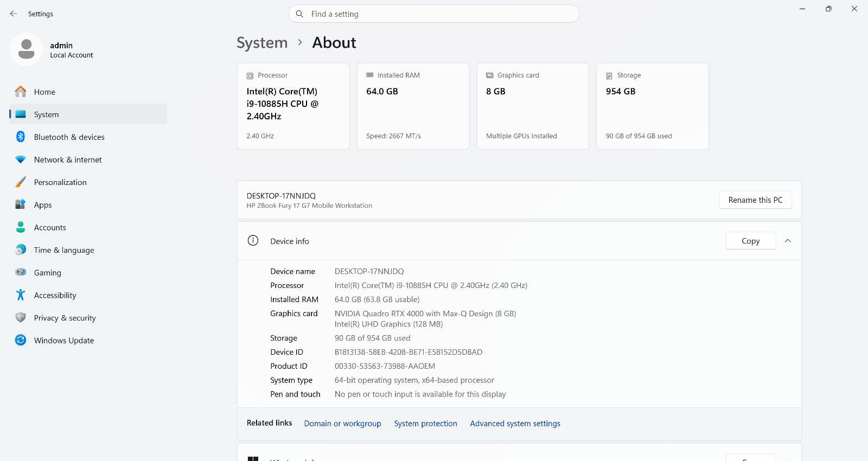Select the Network & internet wifi icon

click(x=21, y=159)
